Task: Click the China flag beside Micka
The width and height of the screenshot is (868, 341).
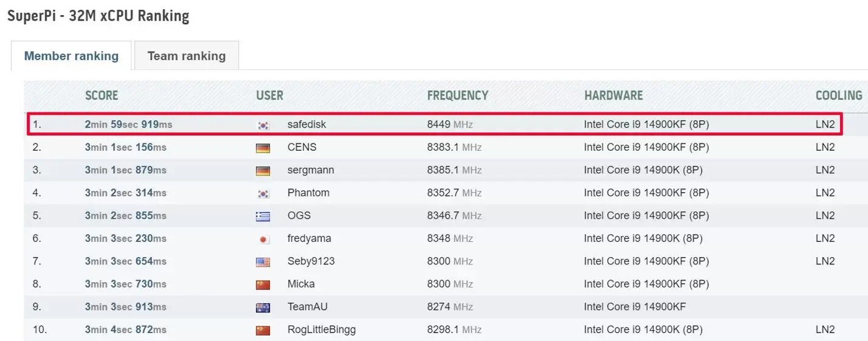Action: pos(263,284)
